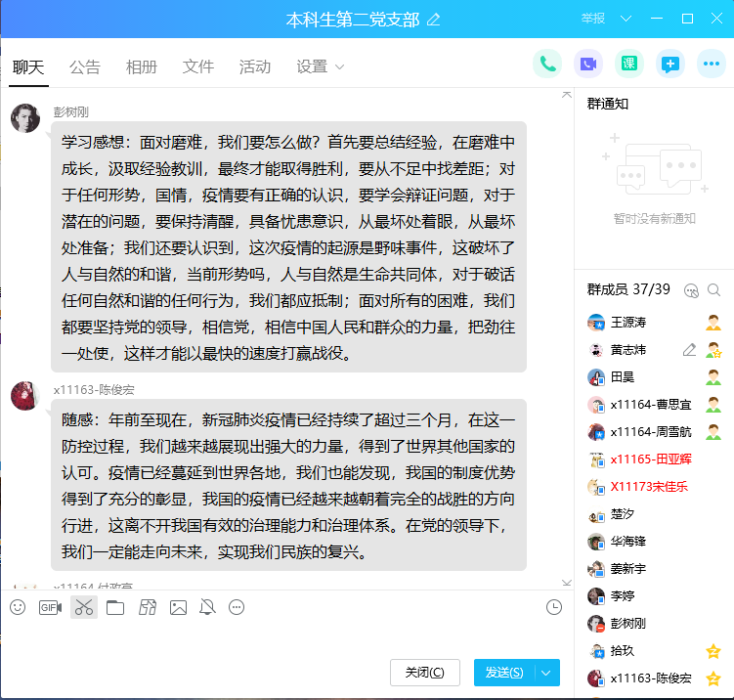Viewport: 734px width, 700px height.
Task: Click the send-picture icon
Action: click(x=178, y=607)
